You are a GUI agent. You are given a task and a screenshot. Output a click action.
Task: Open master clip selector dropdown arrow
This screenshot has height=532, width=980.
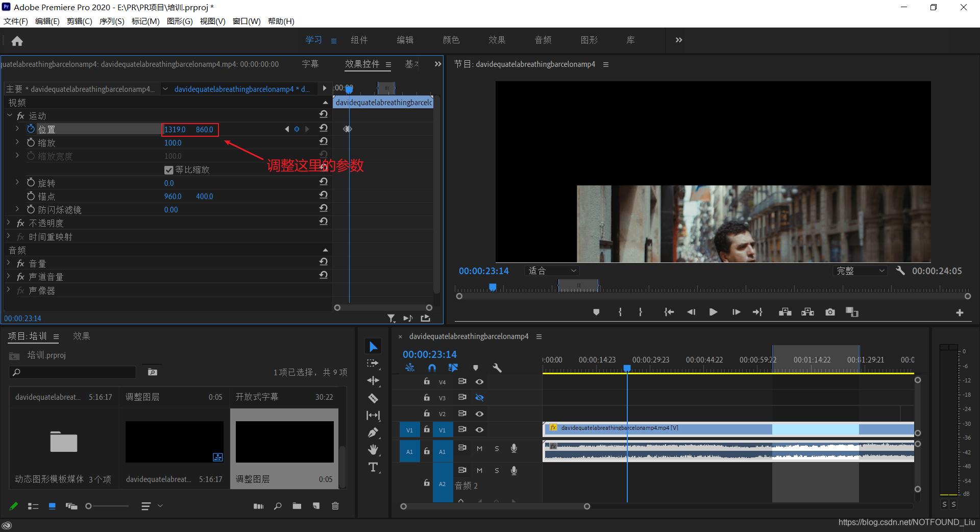(165, 89)
